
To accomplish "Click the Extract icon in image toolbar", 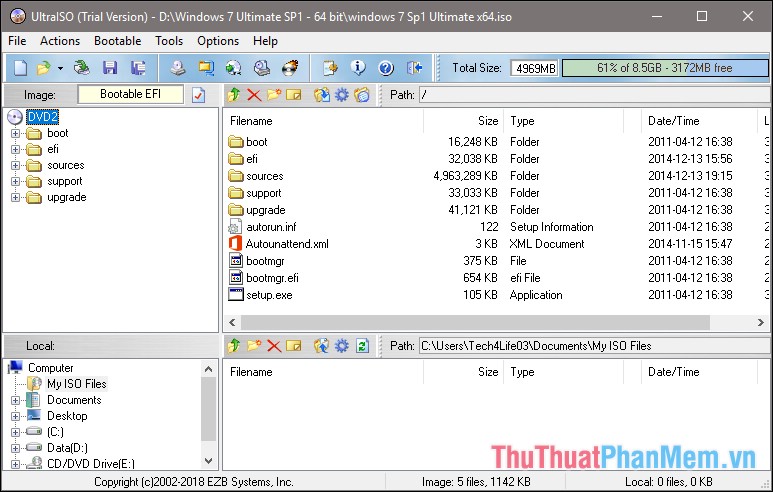I will (321, 94).
